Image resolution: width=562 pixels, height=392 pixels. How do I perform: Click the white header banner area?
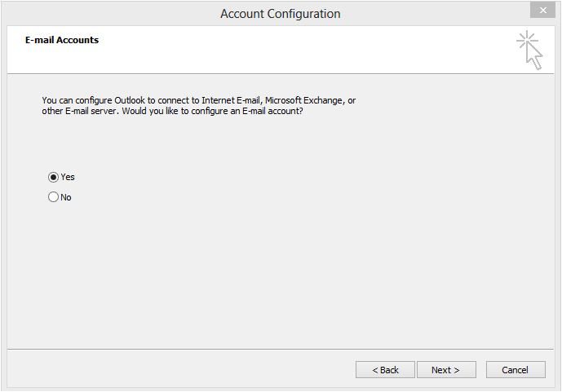pos(281,50)
